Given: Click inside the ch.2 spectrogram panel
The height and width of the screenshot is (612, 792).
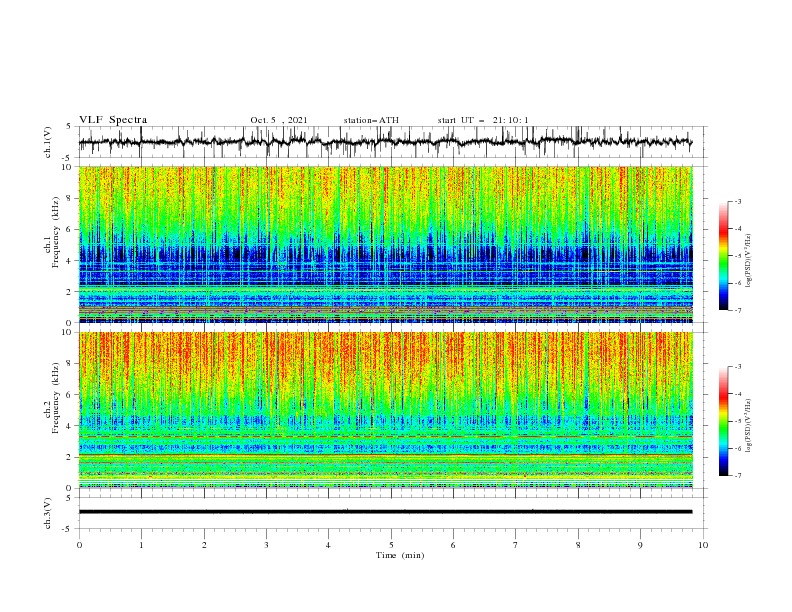Looking at the screenshot, I should (x=386, y=410).
